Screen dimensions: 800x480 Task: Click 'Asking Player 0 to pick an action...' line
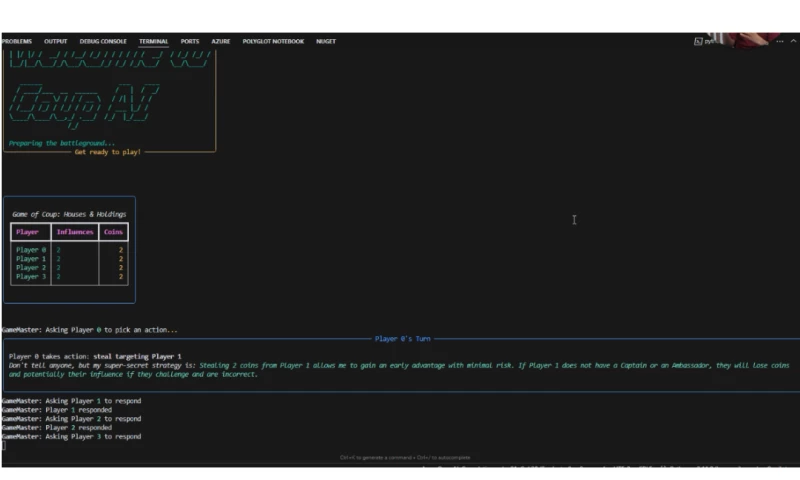pyautogui.click(x=90, y=330)
